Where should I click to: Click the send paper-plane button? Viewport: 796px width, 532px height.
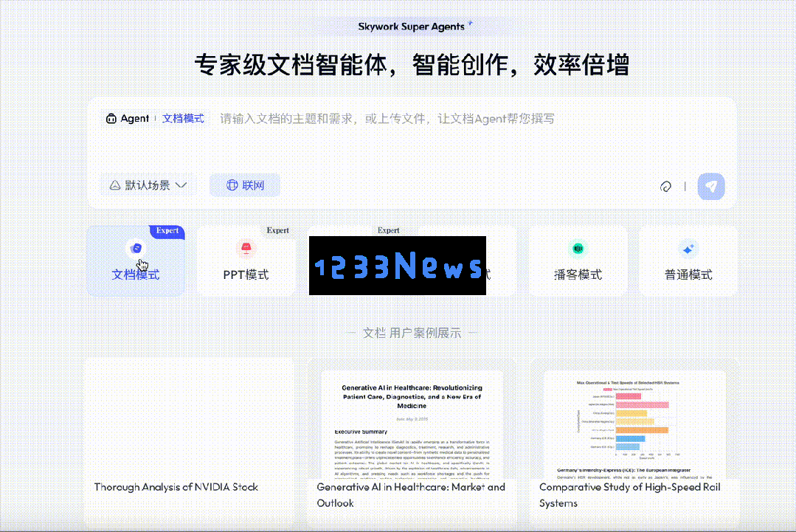[x=710, y=186]
